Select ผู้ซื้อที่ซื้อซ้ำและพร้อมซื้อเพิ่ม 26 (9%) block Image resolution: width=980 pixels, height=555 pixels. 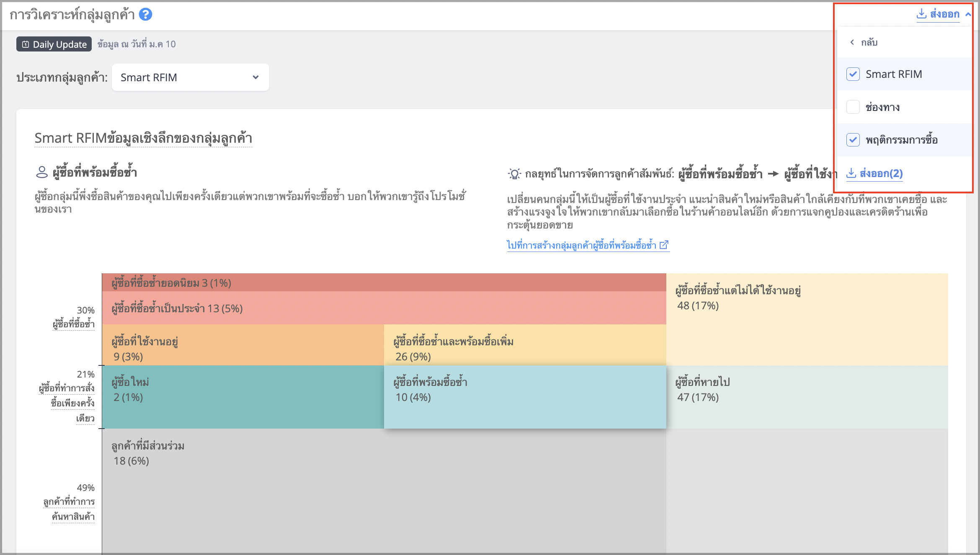(x=525, y=345)
